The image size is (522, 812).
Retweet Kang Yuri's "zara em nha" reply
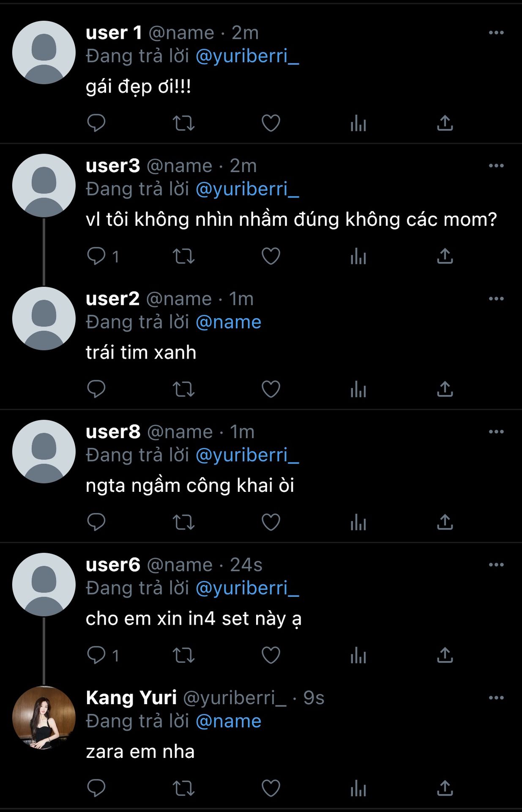pyautogui.click(x=183, y=788)
